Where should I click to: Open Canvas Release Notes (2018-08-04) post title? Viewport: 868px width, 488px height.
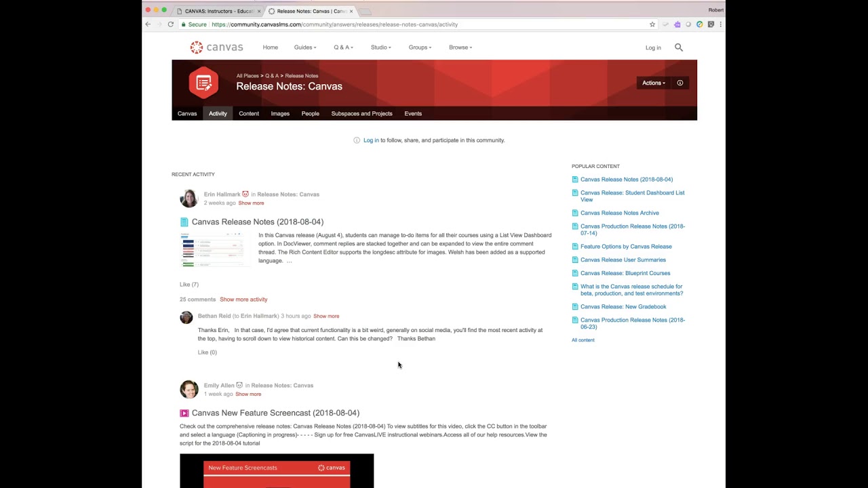click(258, 222)
